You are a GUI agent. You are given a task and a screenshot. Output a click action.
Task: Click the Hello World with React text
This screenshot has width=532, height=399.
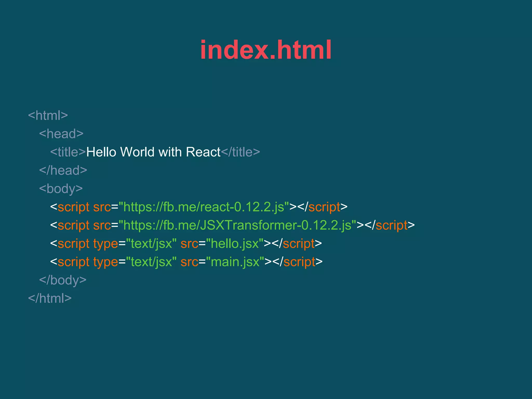coord(153,152)
